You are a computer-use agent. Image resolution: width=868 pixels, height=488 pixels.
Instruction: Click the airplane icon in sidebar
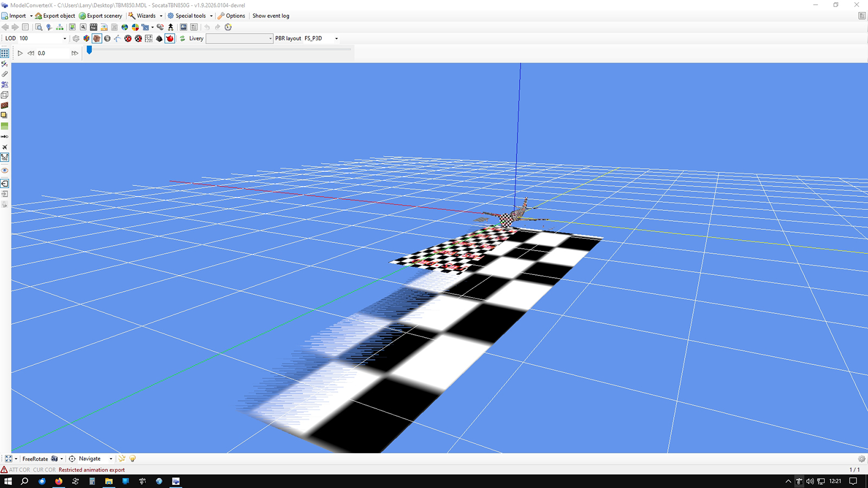coord(4,147)
